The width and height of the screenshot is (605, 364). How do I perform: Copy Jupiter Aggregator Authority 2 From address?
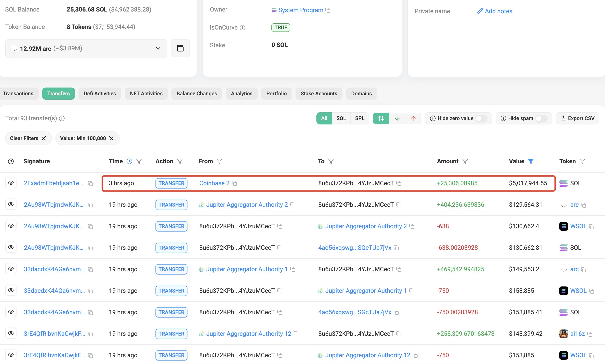(293, 205)
